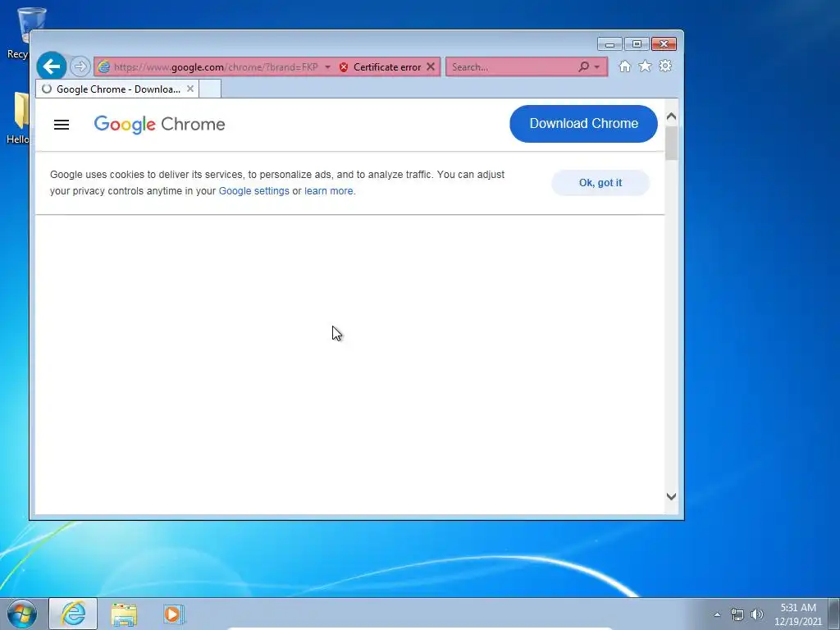Click the network tray icon
The height and width of the screenshot is (630, 840).
tap(737, 614)
